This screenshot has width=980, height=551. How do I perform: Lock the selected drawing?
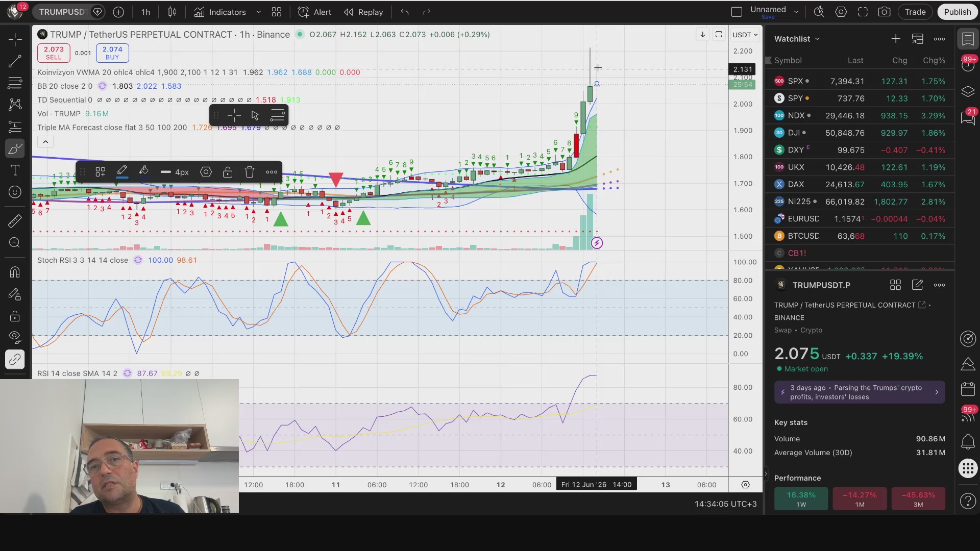pos(228,172)
